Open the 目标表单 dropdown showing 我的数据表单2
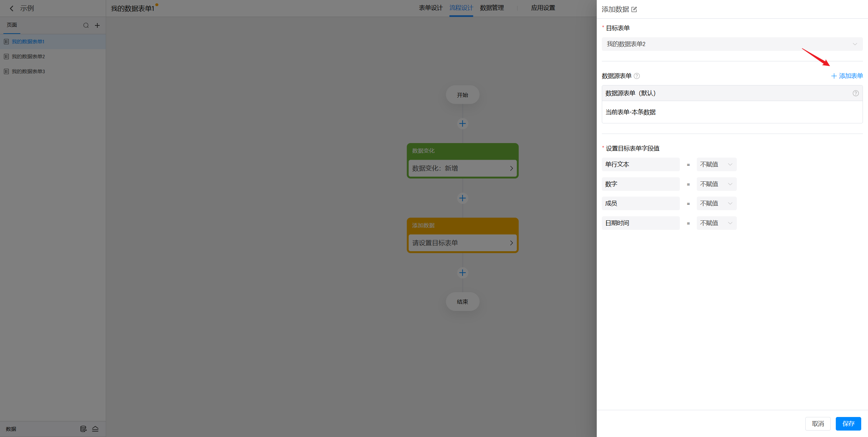Screen dimensions: 868x437 [x=732, y=44]
